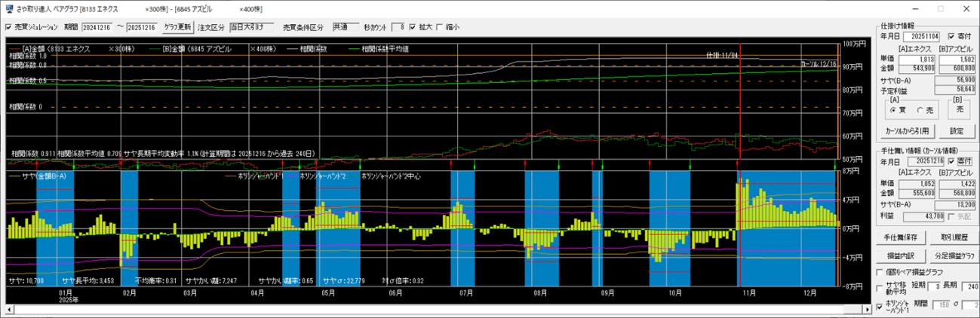
Task: Open 設定 settings button
Action: 956,130
